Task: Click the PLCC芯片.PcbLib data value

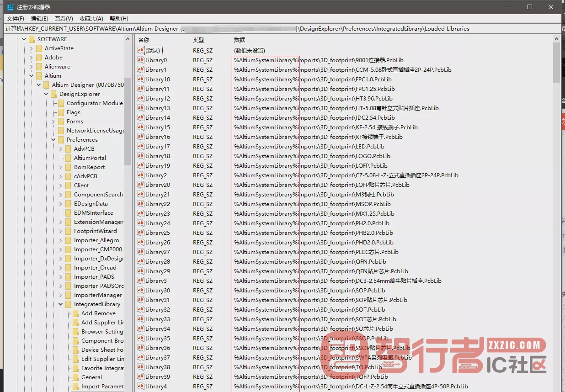Action: pos(316,252)
